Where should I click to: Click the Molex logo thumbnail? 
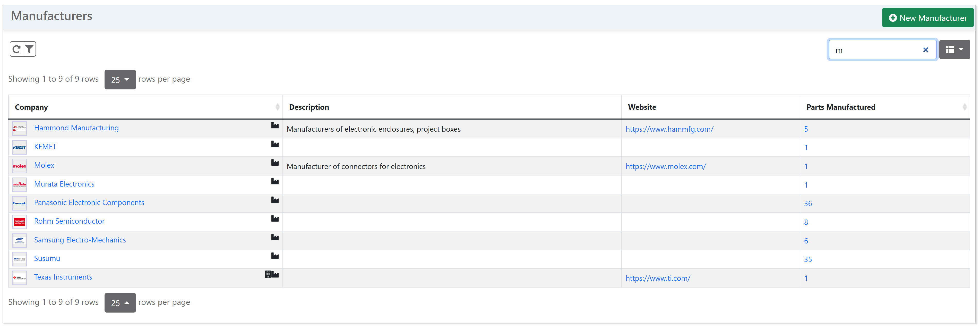tap(19, 166)
